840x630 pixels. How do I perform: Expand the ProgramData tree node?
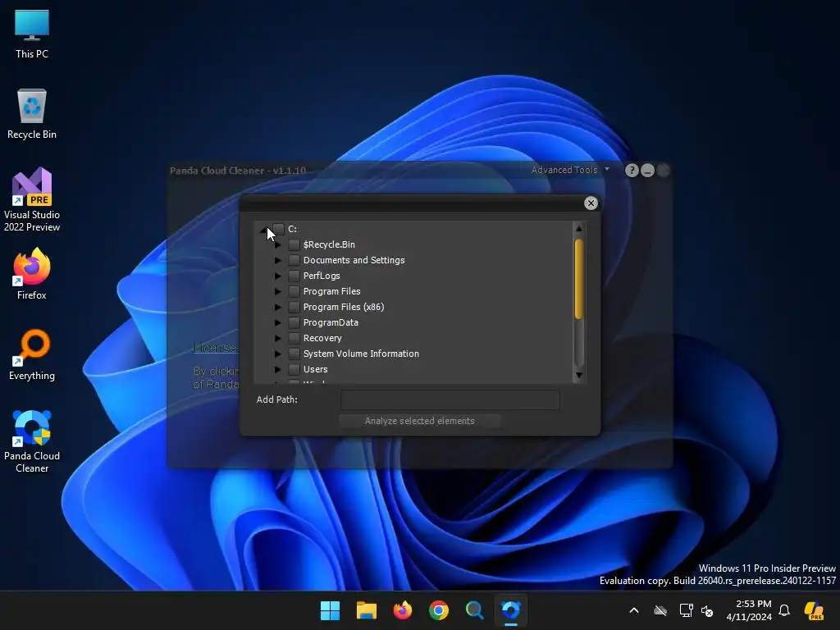click(x=277, y=322)
